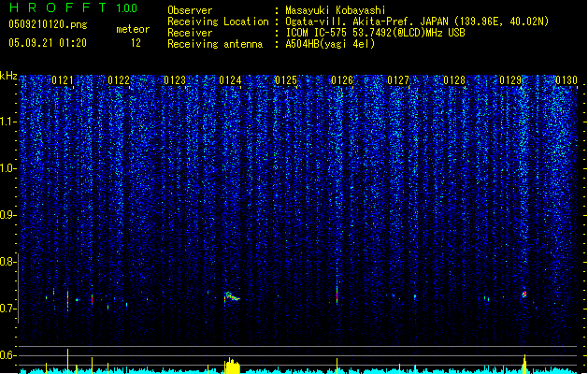Click the red meteor echo near 0129
This screenshot has width=588, height=374.
(524, 295)
